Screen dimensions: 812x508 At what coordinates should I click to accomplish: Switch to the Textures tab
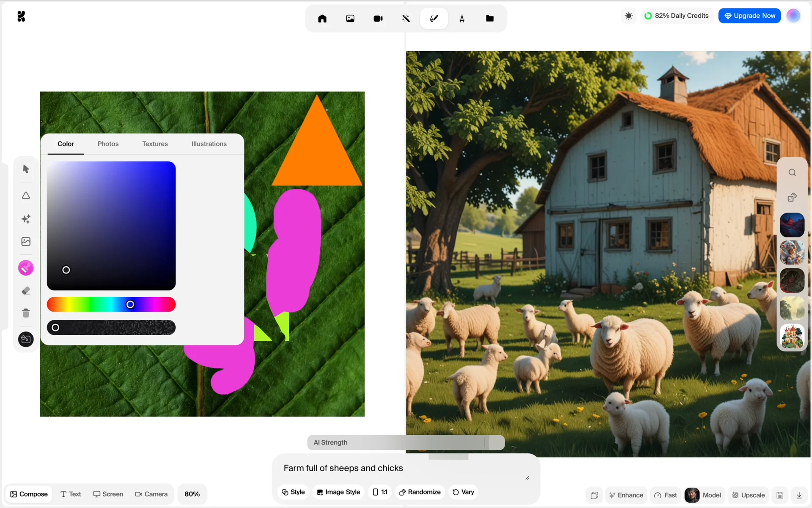(155, 144)
